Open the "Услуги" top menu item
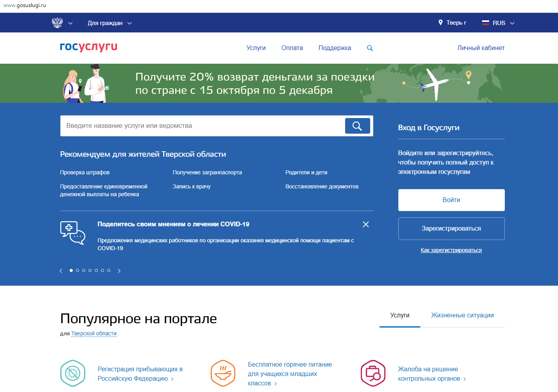Viewport: 558px width, 392px height. point(256,48)
